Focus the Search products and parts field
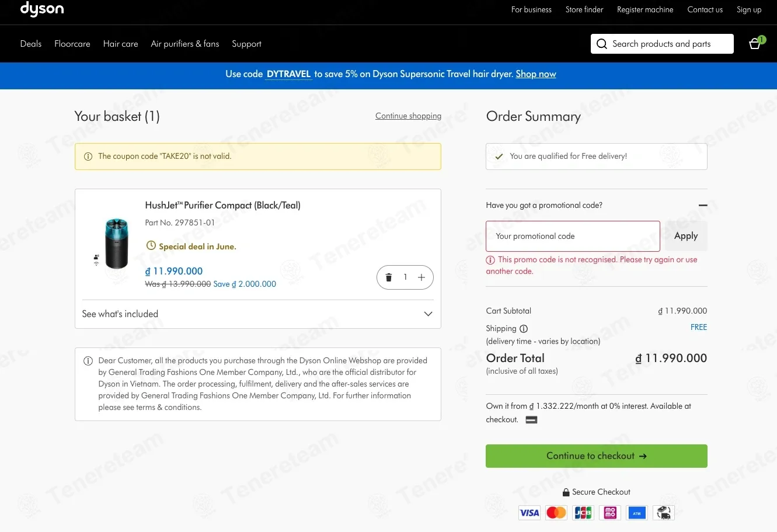777x532 pixels. (x=662, y=44)
